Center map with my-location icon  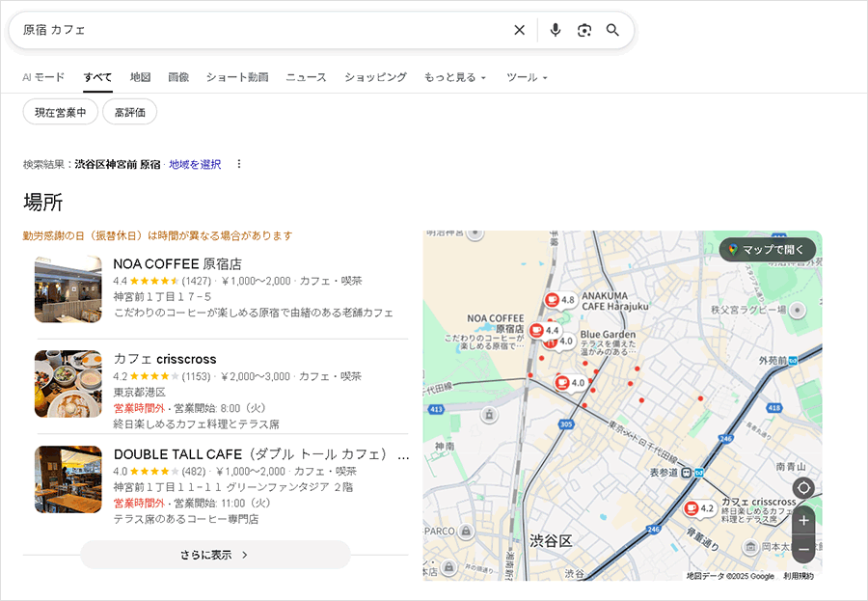click(x=803, y=487)
